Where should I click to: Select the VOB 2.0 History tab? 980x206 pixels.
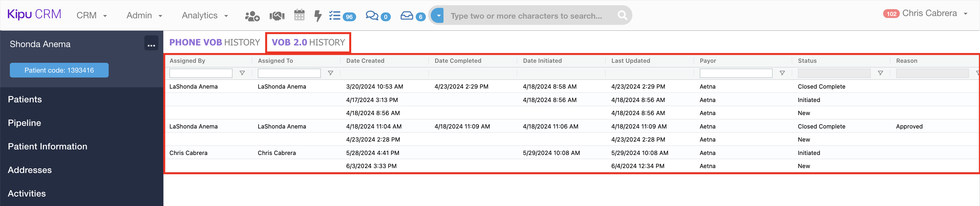[308, 42]
